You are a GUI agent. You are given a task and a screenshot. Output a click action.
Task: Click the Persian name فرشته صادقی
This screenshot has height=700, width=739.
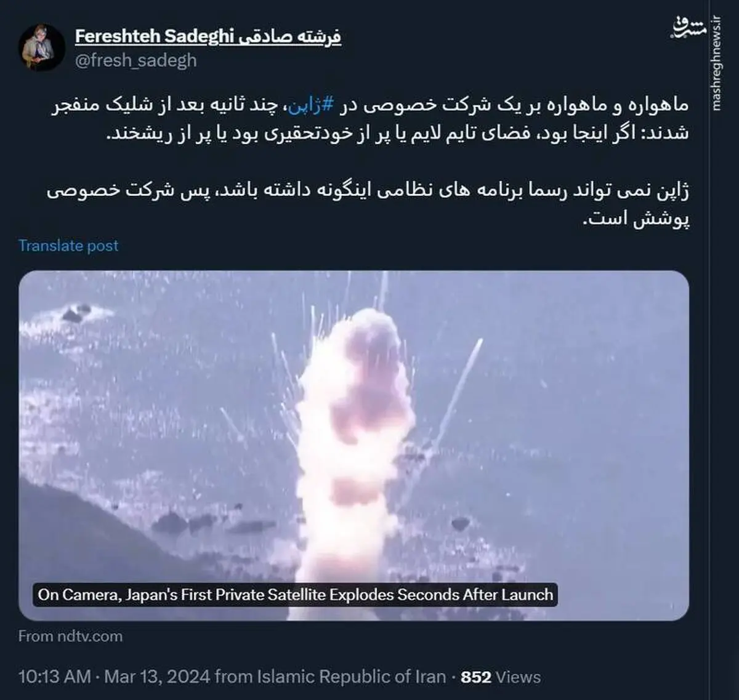pyautogui.click(x=289, y=36)
